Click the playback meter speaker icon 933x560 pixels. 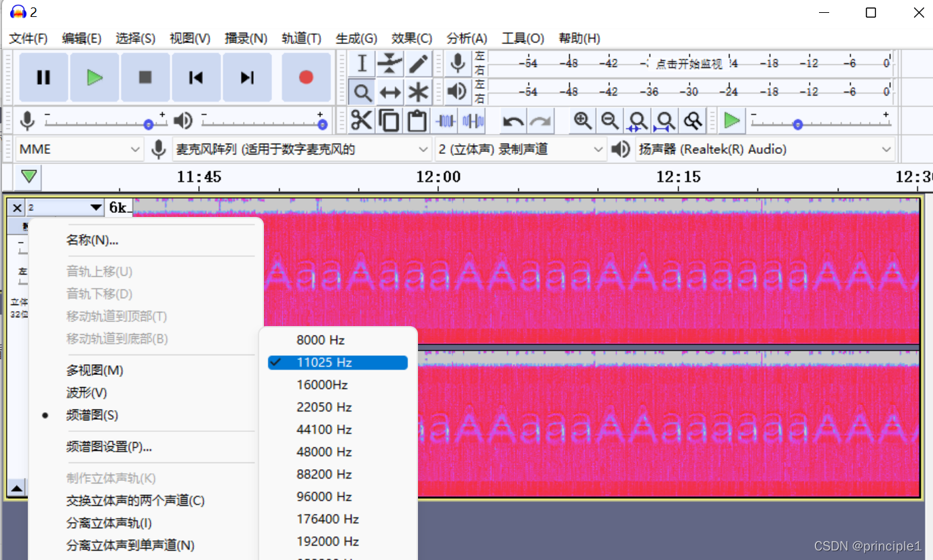pyautogui.click(x=458, y=91)
